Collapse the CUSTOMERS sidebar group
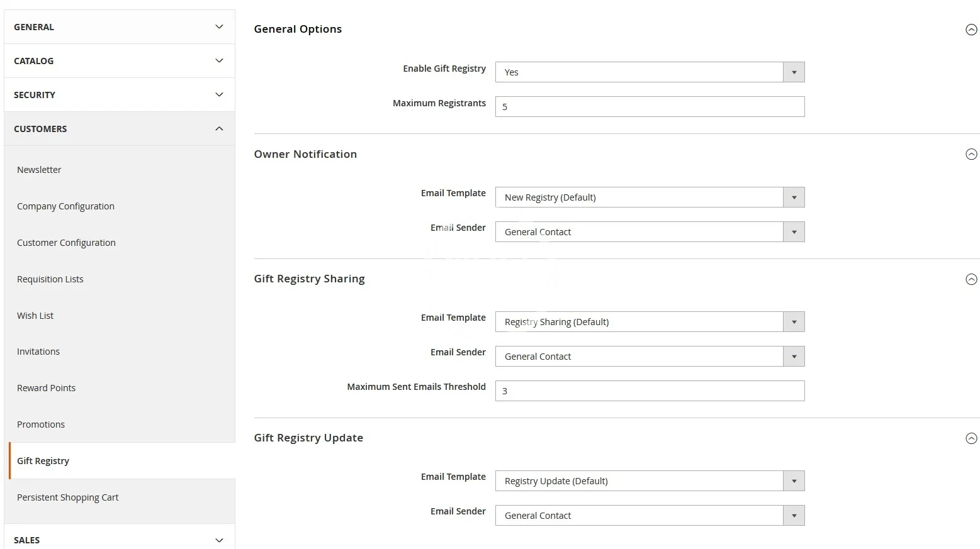The image size is (980, 549). tap(120, 129)
